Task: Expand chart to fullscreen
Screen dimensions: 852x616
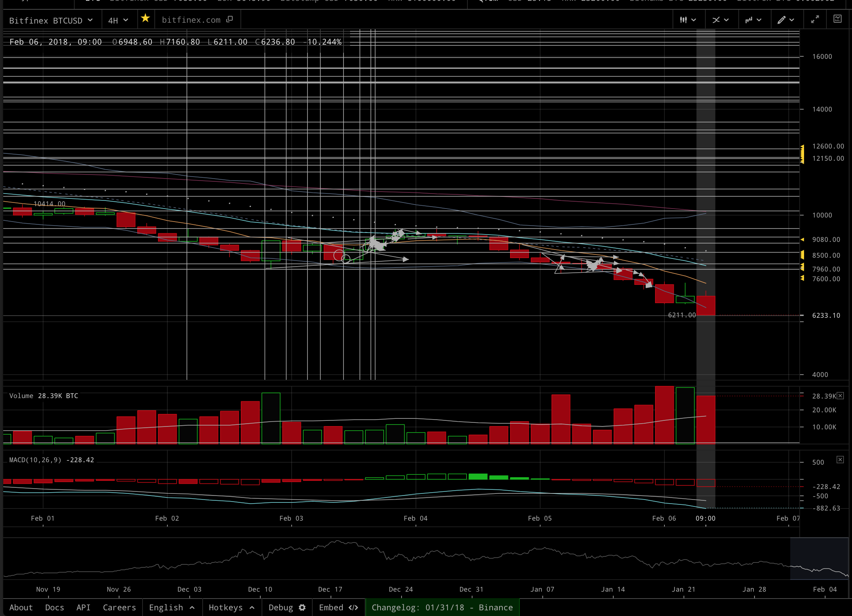Action: (x=815, y=19)
